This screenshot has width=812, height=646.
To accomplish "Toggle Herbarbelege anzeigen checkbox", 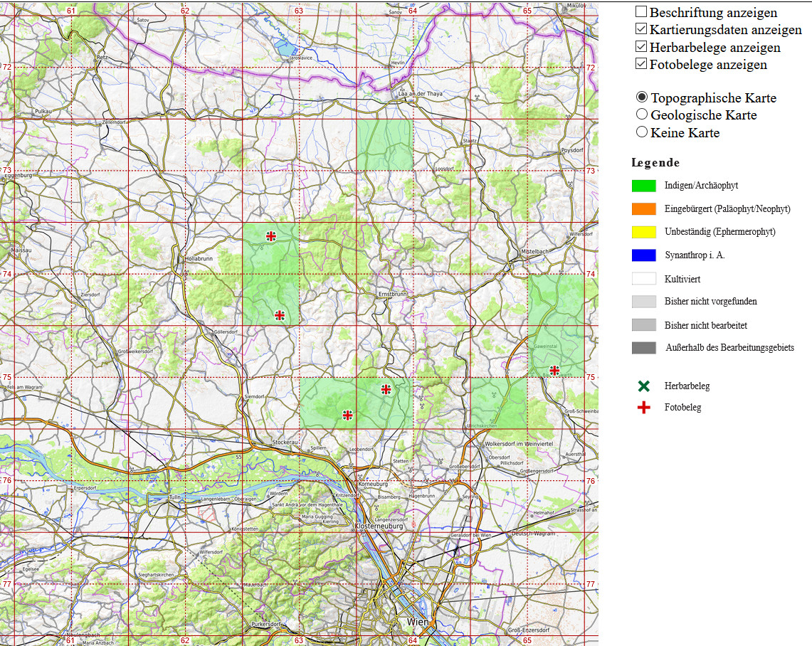I will coord(641,46).
